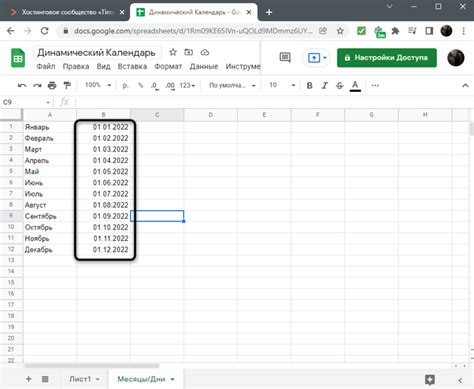The height and width of the screenshot is (389, 474).
Task: Click the C9 name box field
Action: pos(22,102)
